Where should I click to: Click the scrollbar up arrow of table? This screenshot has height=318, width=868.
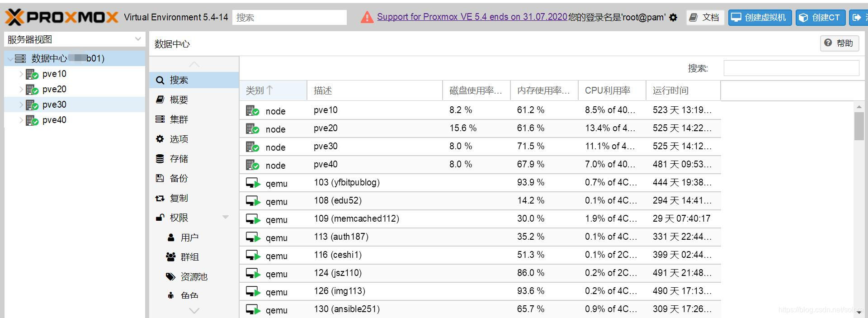[859, 107]
